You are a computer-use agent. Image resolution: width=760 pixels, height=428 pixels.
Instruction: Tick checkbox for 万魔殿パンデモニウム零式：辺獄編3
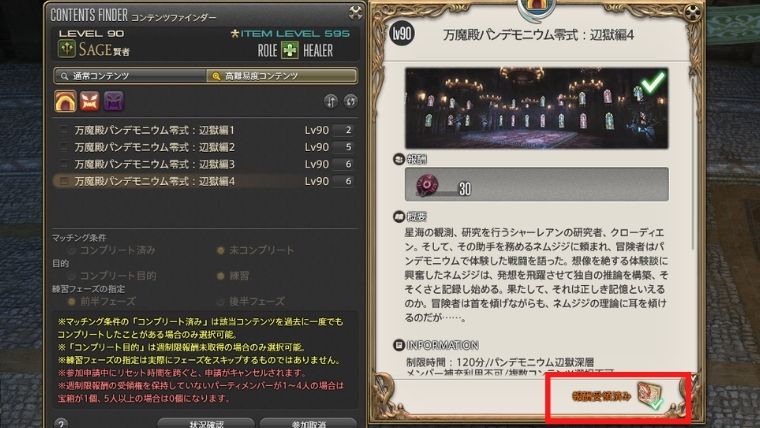point(63,164)
